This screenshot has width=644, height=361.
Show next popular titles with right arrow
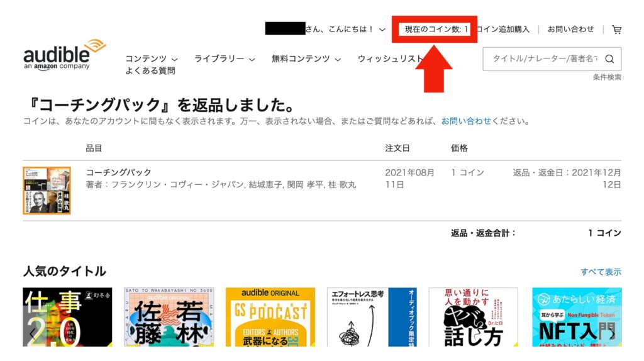coord(613,333)
